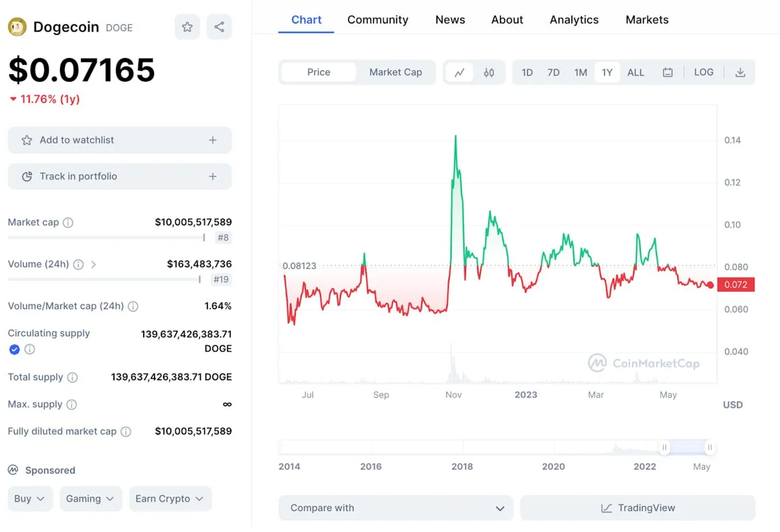This screenshot has width=780, height=532.
Task: Toggle Price chart mode
Action: [318, 73]
